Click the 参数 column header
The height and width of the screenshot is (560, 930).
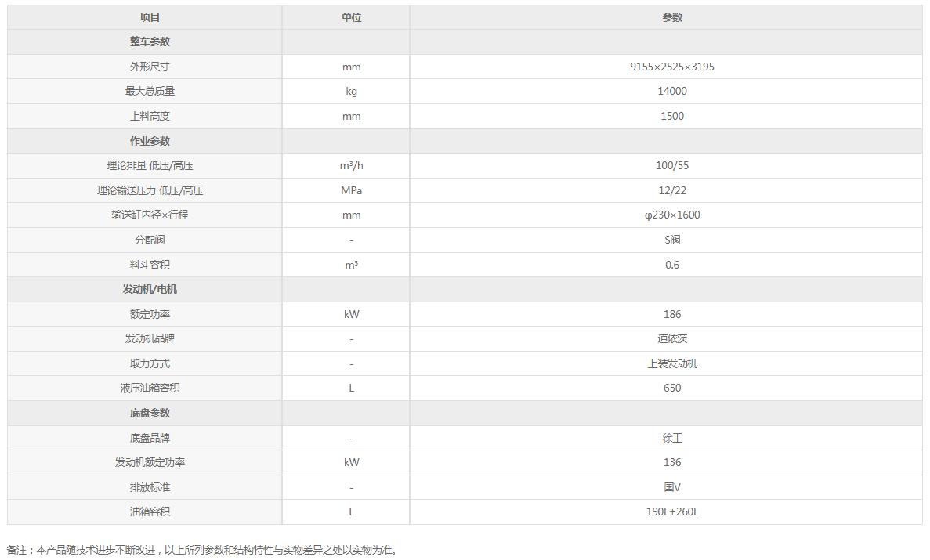click(x=672, y=17)
